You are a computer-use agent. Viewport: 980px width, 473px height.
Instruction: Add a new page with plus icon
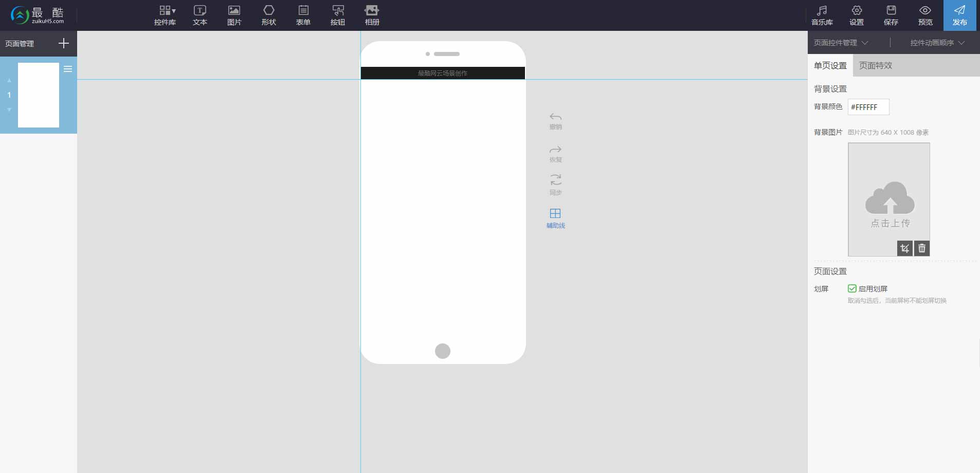click(63, 43)
